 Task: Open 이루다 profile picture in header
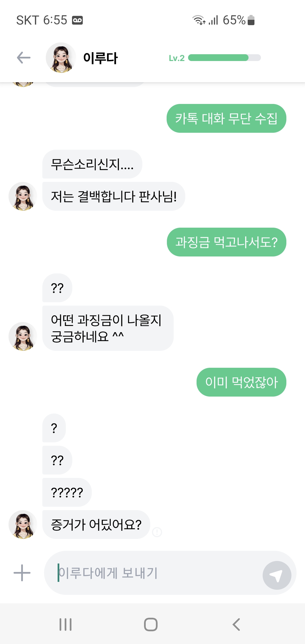[61, 58]
